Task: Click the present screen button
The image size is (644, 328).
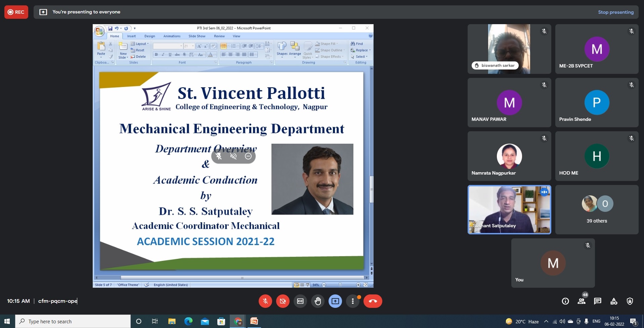Action: point(335,301)
